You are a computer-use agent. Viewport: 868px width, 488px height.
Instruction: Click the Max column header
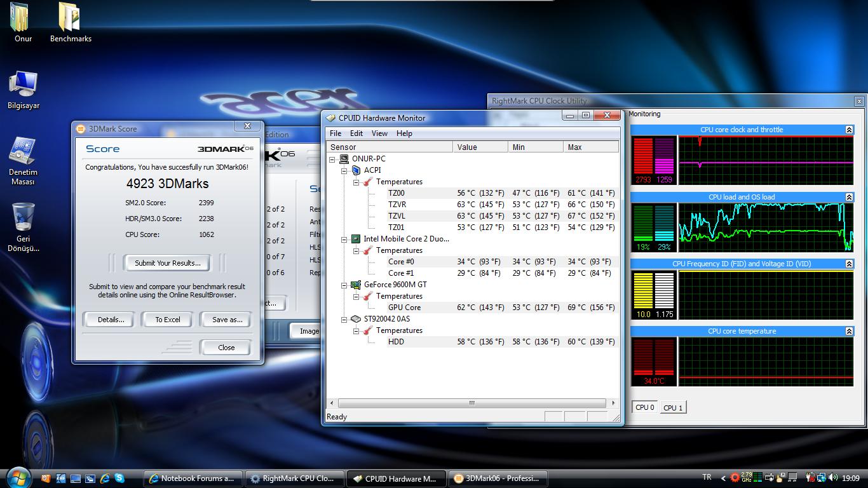click(x=592, y=147)
